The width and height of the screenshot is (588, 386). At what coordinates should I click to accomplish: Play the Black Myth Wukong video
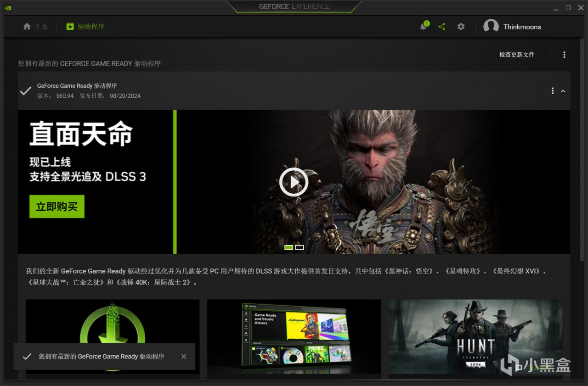coord(294,182)
